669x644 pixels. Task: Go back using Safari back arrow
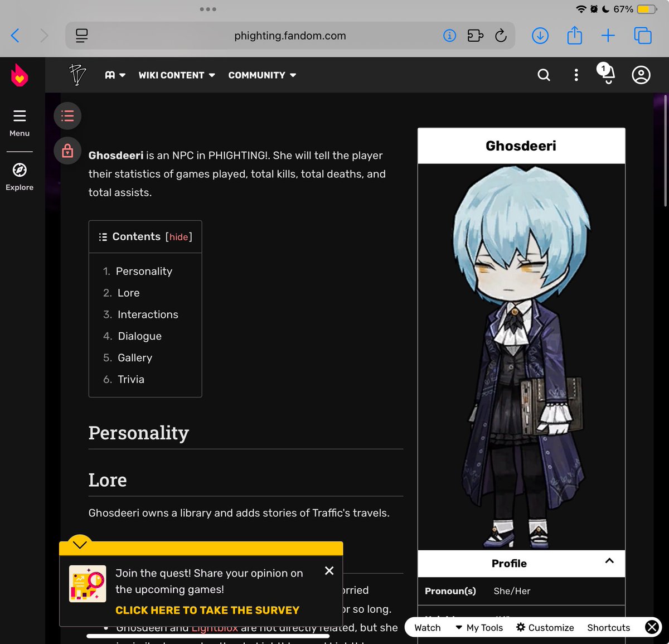tap(15, 36)
